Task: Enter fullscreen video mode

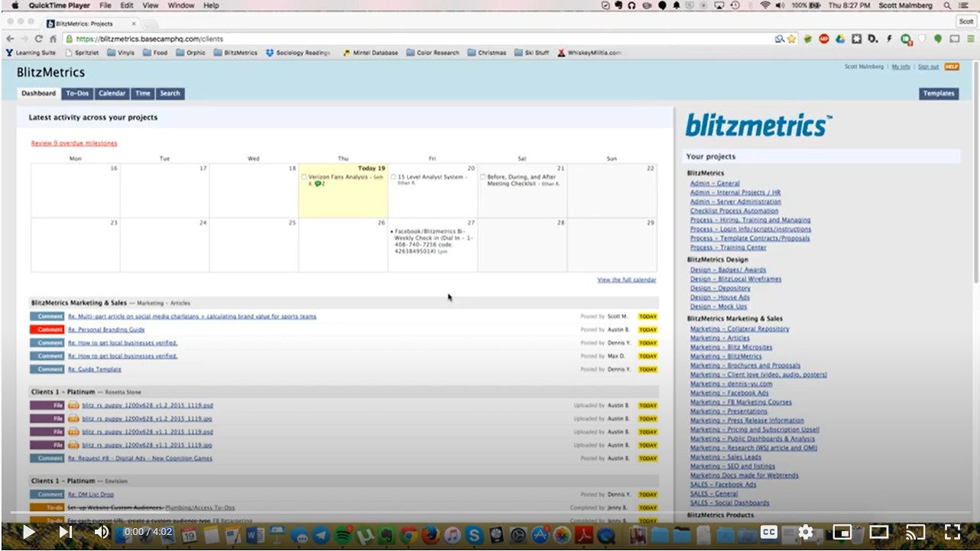Action: [x=952, y=532]
